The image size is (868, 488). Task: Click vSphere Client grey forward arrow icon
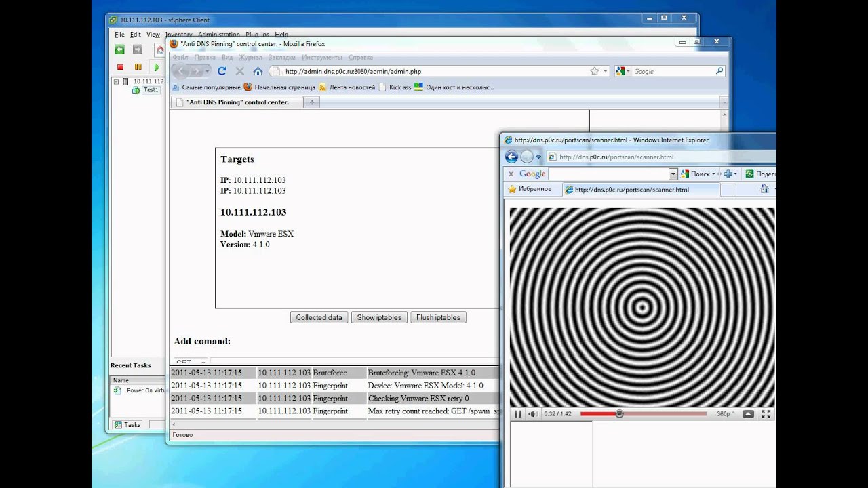[138, 49]
